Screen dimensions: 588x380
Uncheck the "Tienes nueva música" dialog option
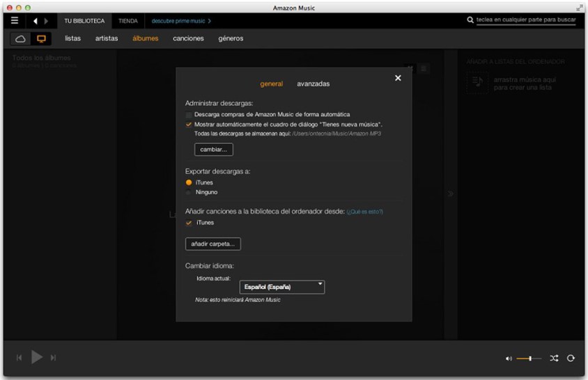189,124
